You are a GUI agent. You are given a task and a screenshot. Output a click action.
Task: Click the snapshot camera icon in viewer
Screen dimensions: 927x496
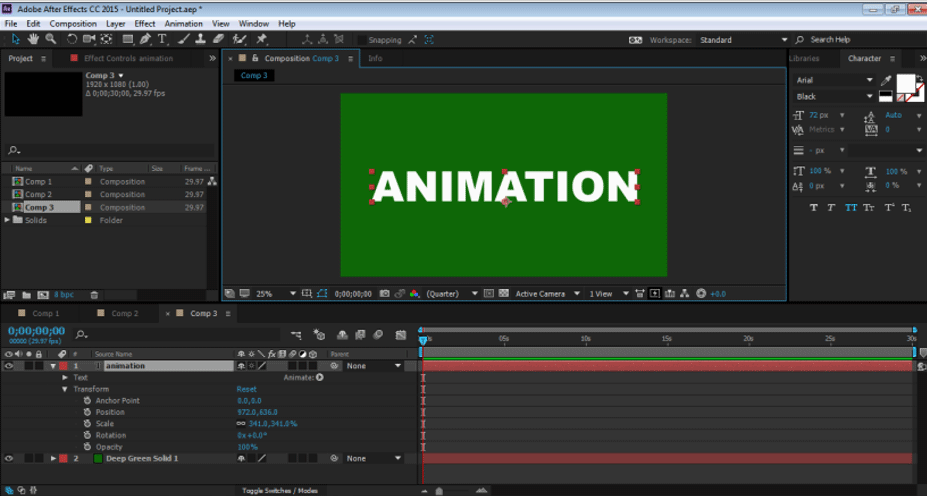(384, 293)
